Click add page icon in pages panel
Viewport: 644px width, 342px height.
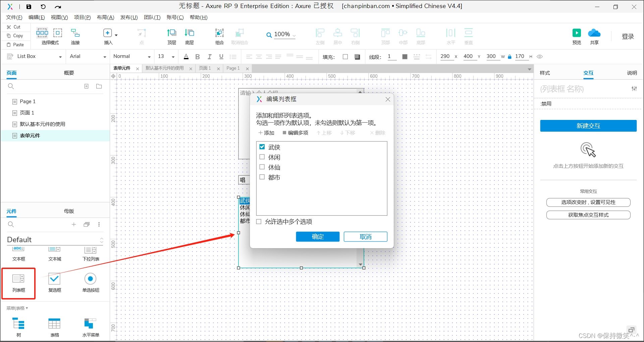pos(87,86)
